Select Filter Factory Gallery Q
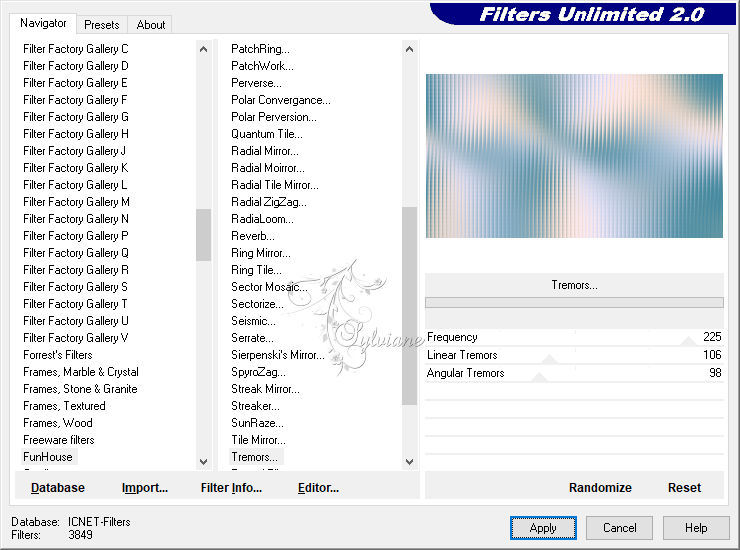This screenshot has width=740, height=550. (x=76, y=253)
